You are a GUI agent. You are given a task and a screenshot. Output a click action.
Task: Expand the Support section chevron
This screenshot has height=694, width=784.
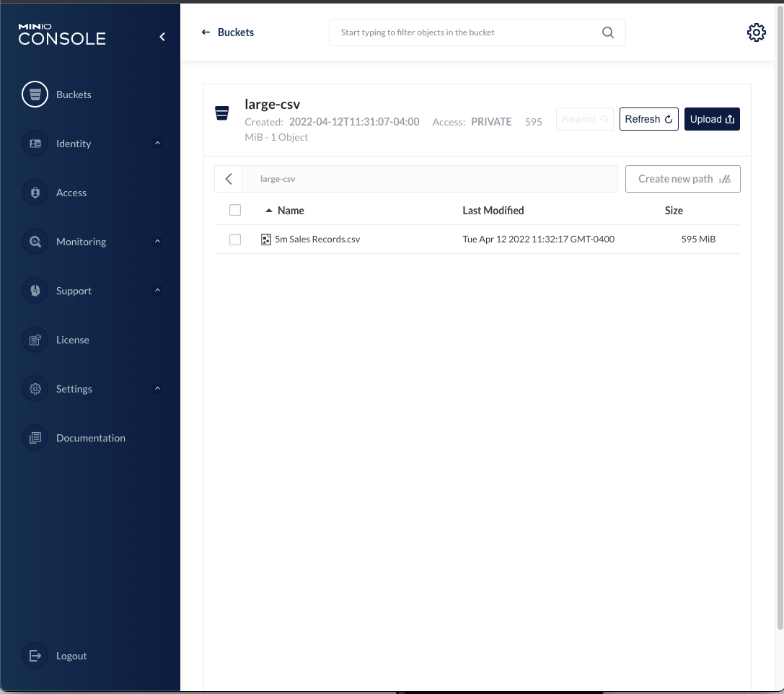[x=157, y=291]
